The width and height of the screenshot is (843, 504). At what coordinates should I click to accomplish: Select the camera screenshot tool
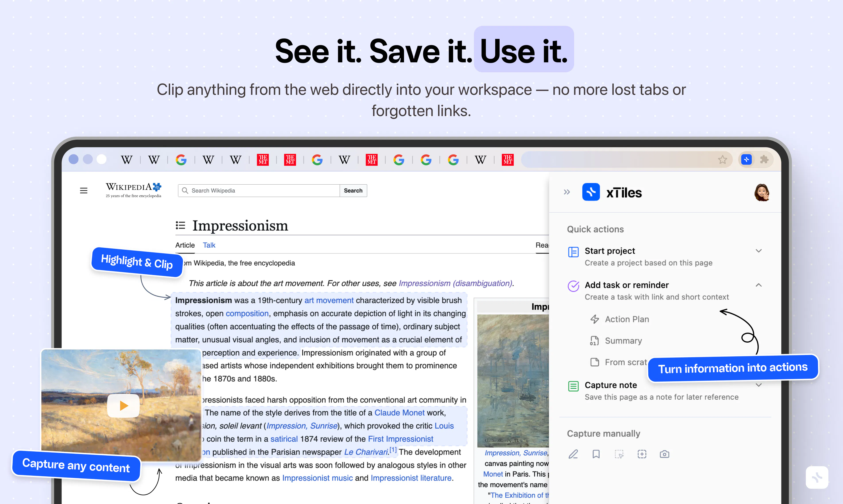[x=664, y=454]
